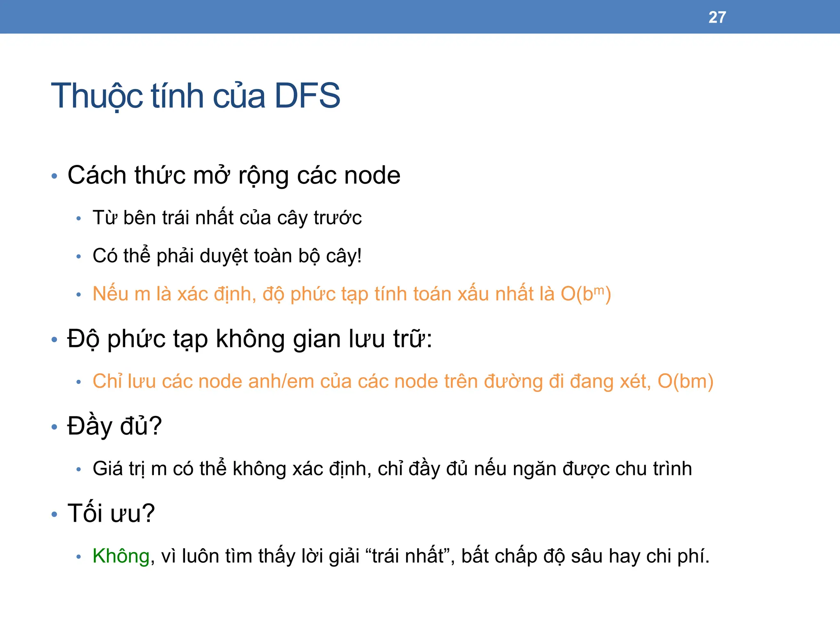Click the heading 'Tối ưu?'
This screenshot has height=630, width=840.
click(111, 513)
